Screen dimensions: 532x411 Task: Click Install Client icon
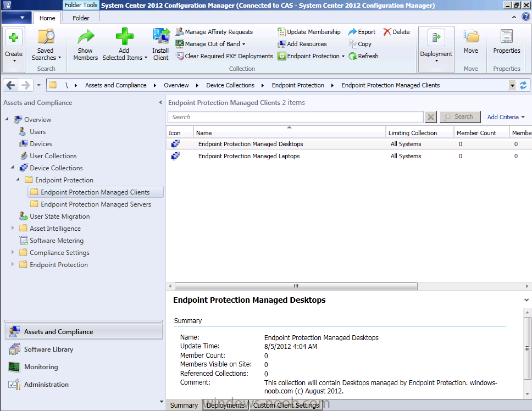161,37
